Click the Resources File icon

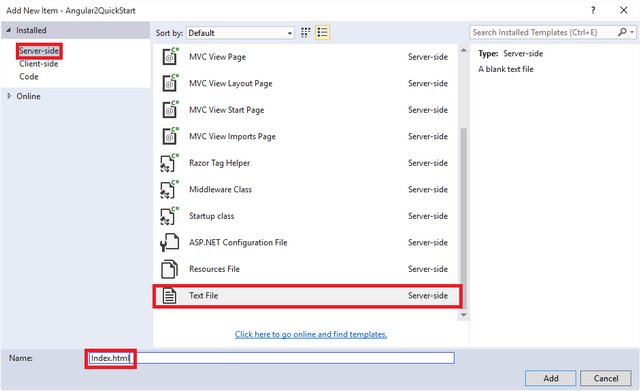coord(169,269)
